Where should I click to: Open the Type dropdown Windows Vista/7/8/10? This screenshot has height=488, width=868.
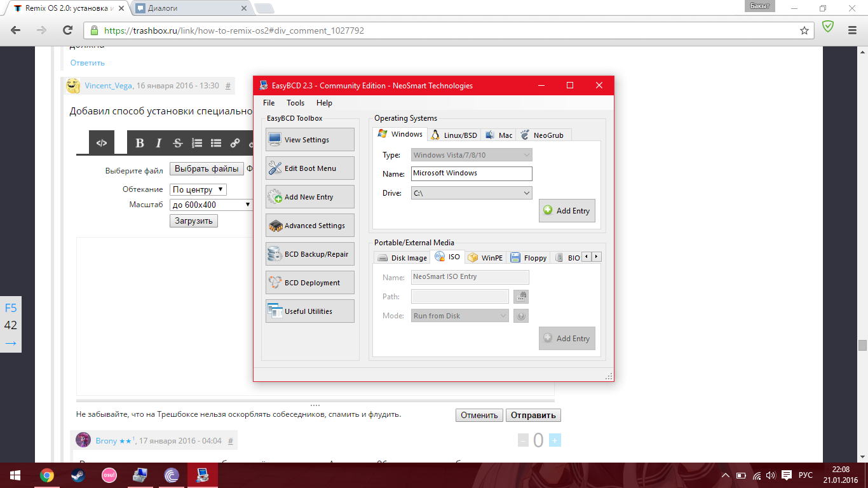pyautogui.click(x=471, y=155)
